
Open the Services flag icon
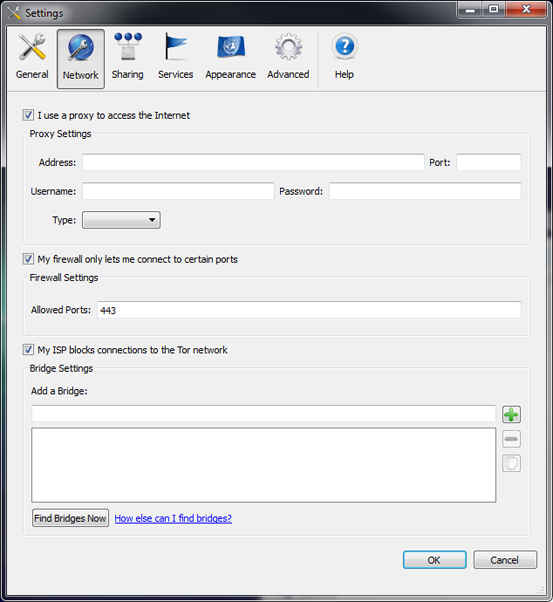(176, 46)
